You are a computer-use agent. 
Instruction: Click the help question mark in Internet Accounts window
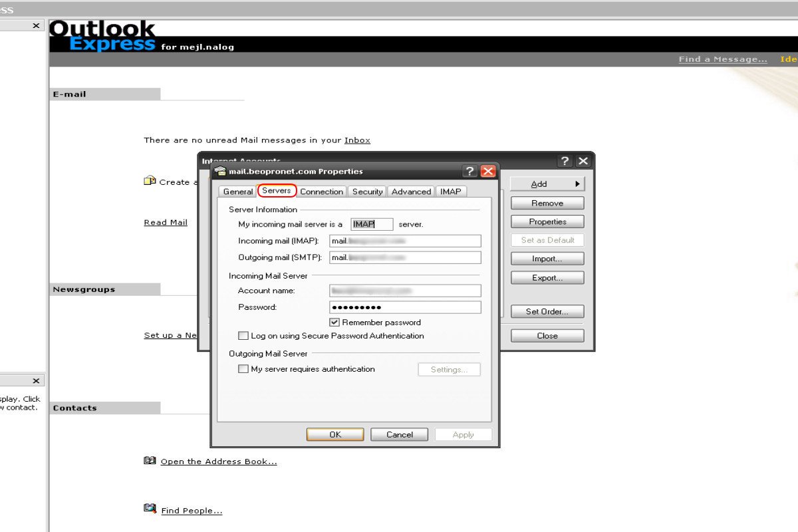pyautogui.click(x=565, y=161)
